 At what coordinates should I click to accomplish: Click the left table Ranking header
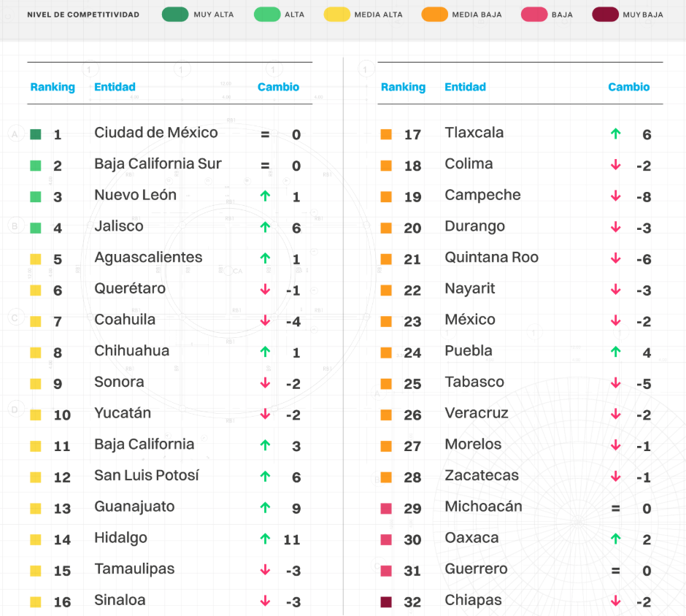point(53,87)
